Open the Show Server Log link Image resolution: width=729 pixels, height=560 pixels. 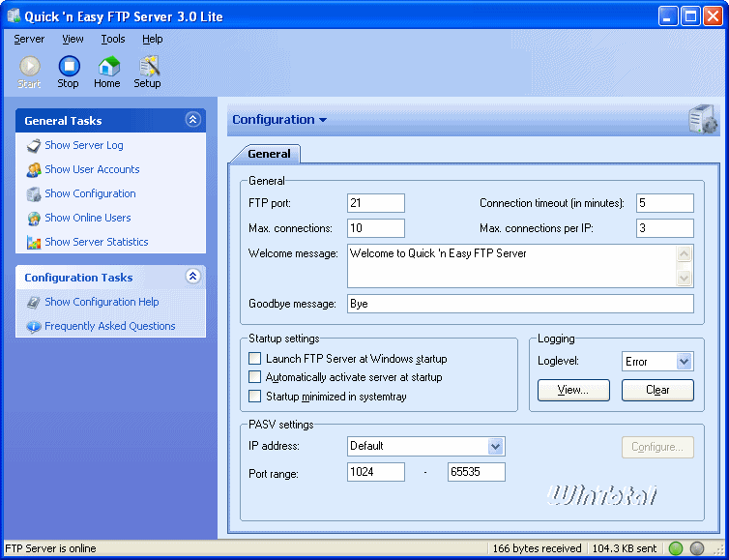(84, 146)
